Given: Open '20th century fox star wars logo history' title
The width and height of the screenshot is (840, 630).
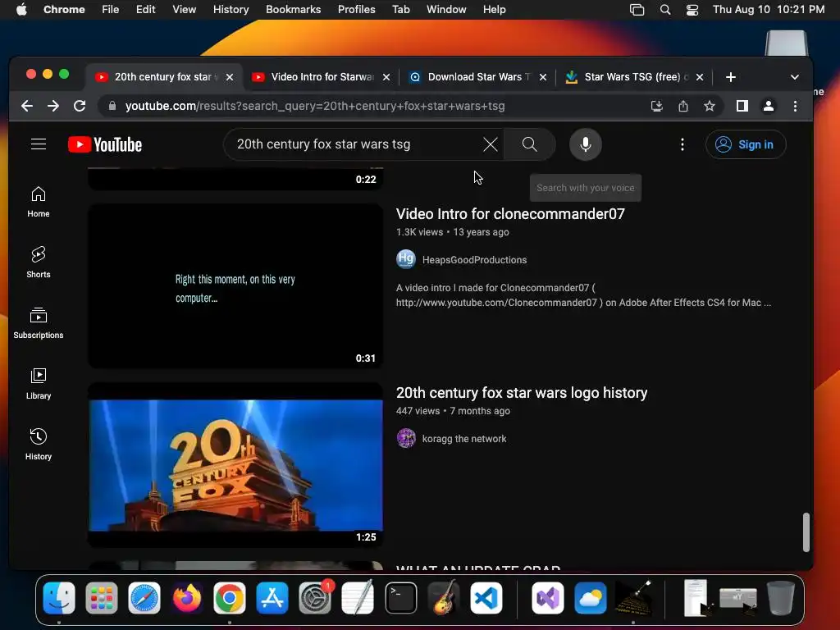Looking at the screenshot, I should point(521,393).
